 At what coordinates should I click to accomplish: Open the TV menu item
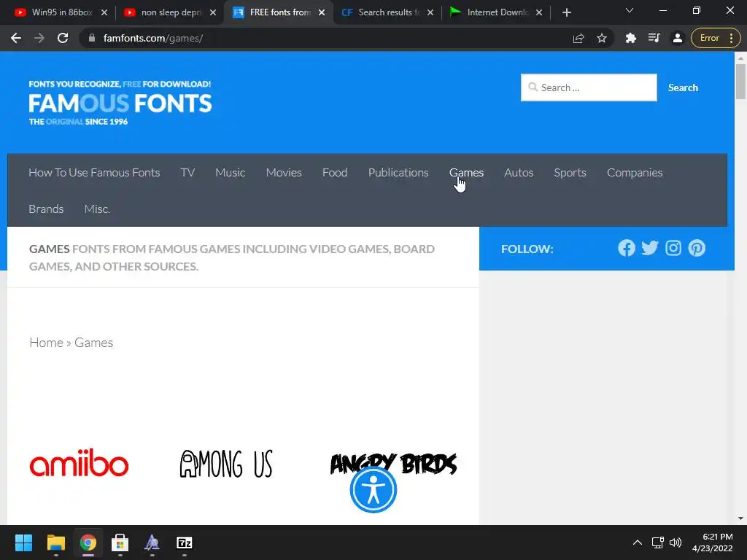tap(187, 172)
